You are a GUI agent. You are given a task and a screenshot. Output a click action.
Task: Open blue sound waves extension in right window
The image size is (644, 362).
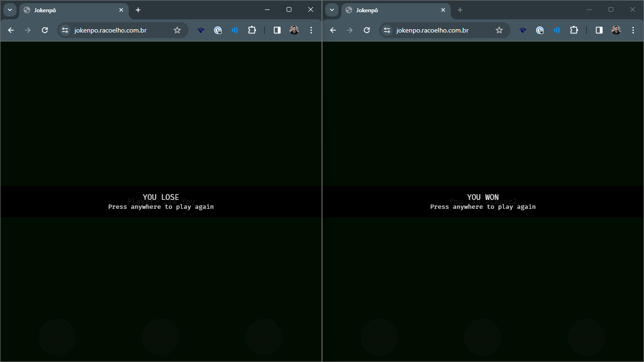point(556,30)
